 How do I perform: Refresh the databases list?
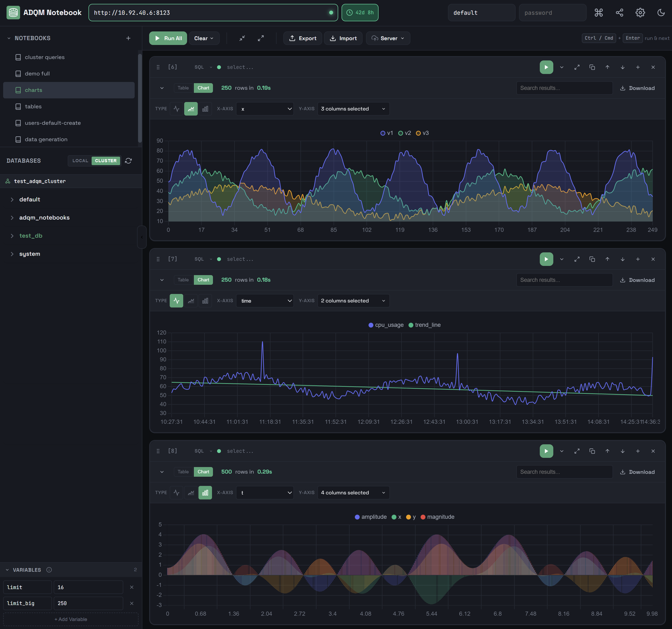coord(128,161)
